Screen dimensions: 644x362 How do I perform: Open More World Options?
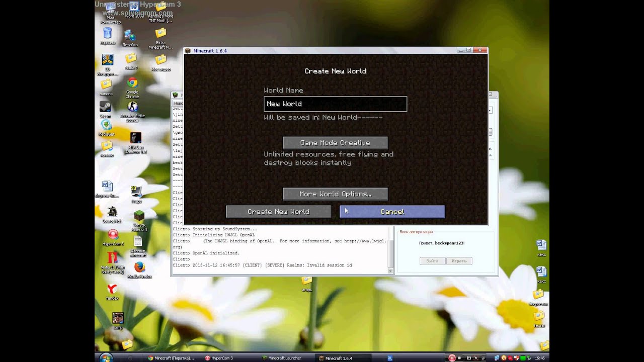(335, 194)
